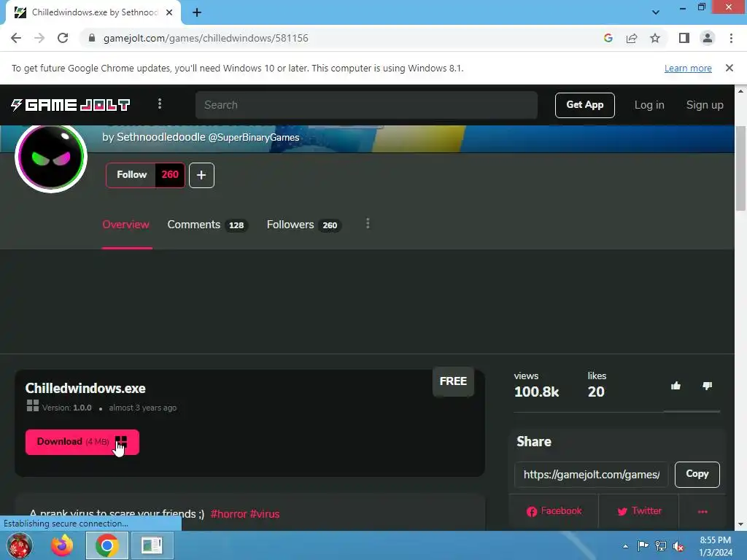
Task: Click the Game Jolt logo
Action: tap(71, 105)
